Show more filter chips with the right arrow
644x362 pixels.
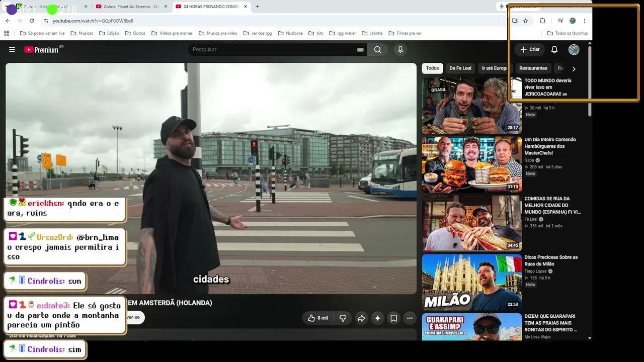pos(574,69)
